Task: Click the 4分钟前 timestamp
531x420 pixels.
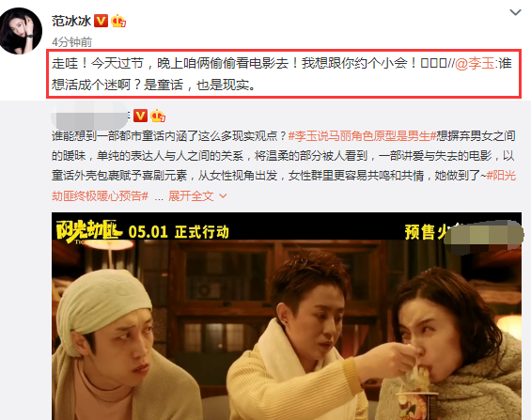Action: [71, 42]
